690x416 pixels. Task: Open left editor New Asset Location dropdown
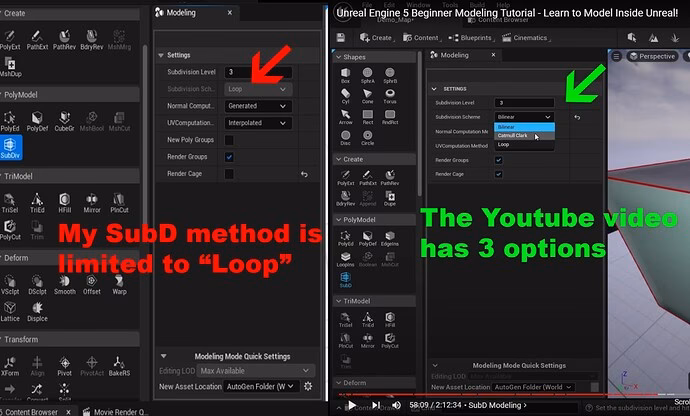[x=261, y=387]
